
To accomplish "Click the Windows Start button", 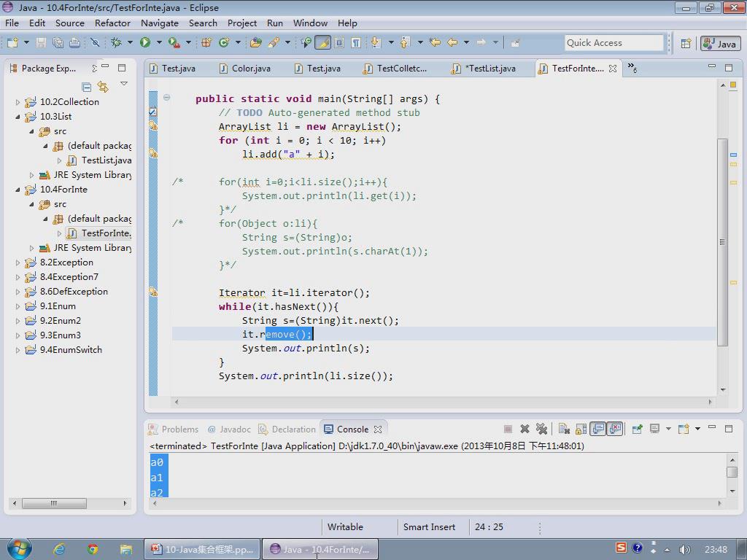I will [x=19, y=548].
